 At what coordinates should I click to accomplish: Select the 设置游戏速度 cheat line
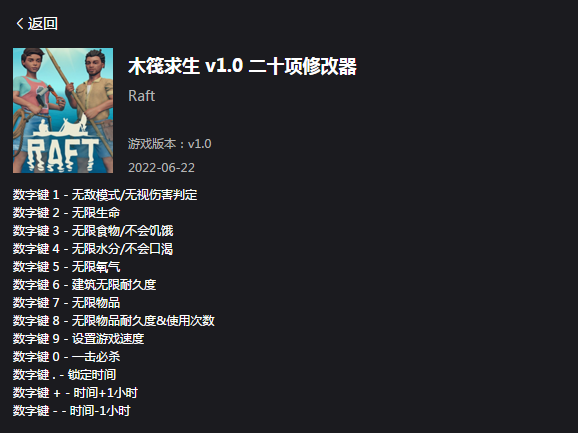(79, 339)
